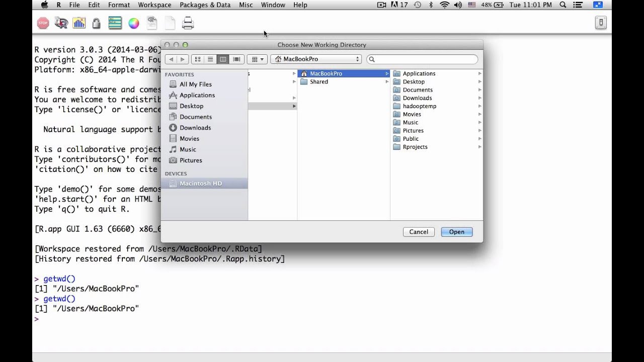This screenshot has height=362, width=644.
Task: Click the source R script toolbar icon
Action: pyautogui.click(x=61, y=23)
